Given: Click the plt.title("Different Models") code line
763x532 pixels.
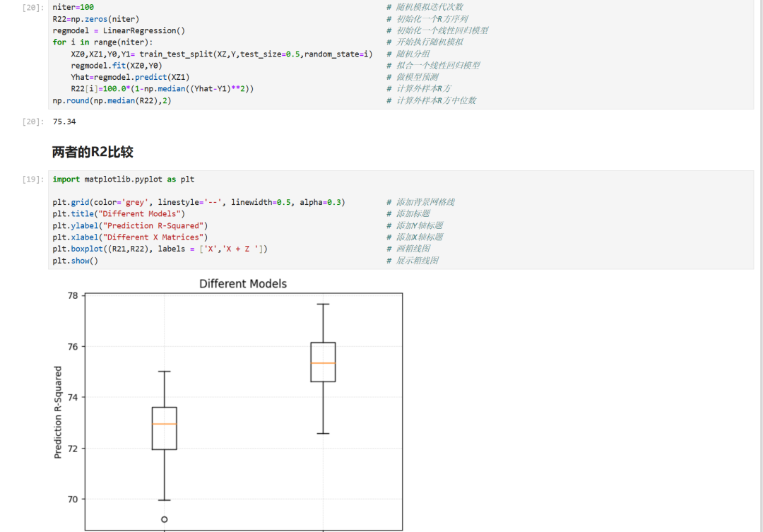Looking at the screenshot, I should tap(119, 213).
